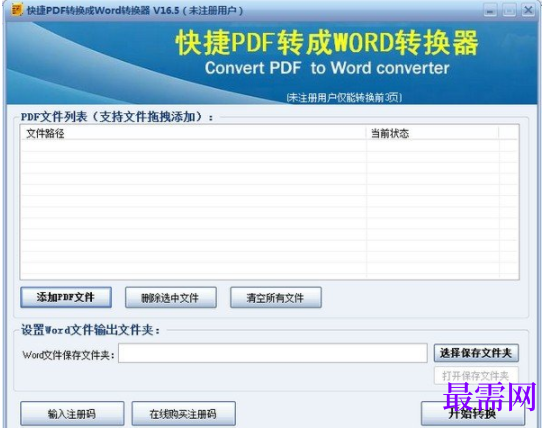This screenshot has width=555, height=428.
Task: Click the PDF文件列表 group label
Action: tap(117, 116)
